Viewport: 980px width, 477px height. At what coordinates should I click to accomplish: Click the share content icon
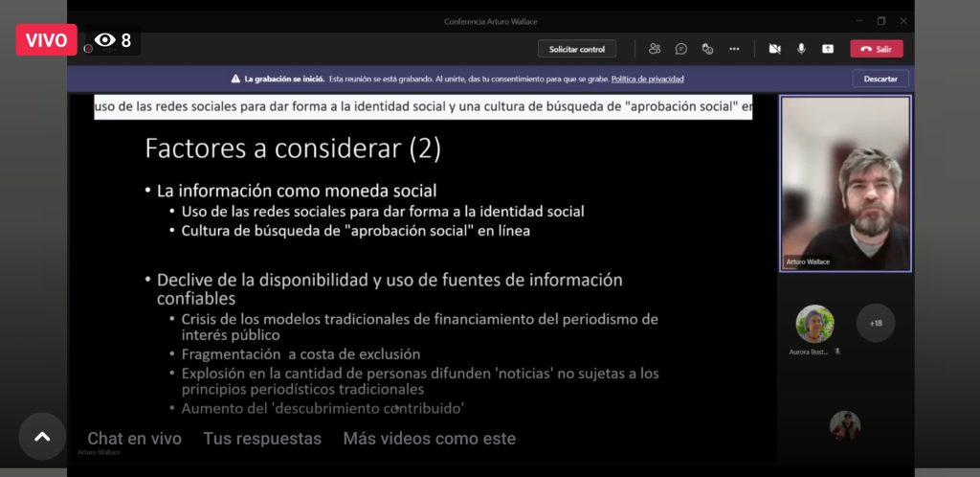pyautogui.click(x=828, y=49)
